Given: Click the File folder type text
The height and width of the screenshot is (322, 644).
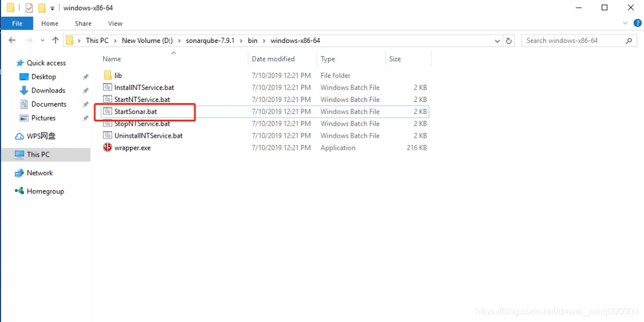Looking at the screenshot, I should click(336, 76).
